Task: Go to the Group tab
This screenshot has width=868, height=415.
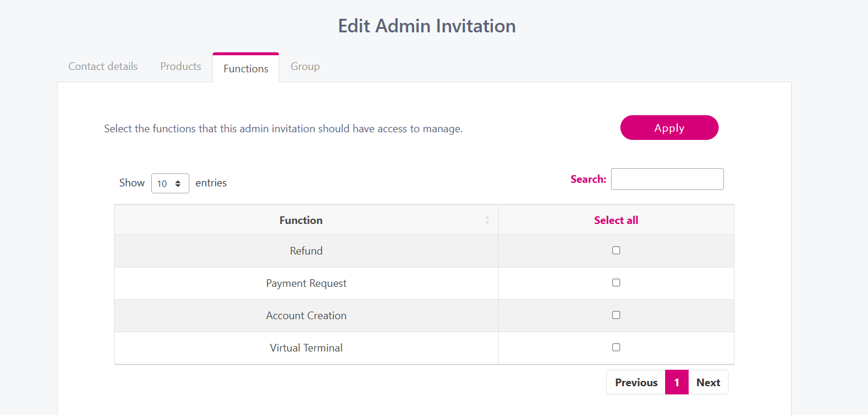Action: click(x=305, y=66)
